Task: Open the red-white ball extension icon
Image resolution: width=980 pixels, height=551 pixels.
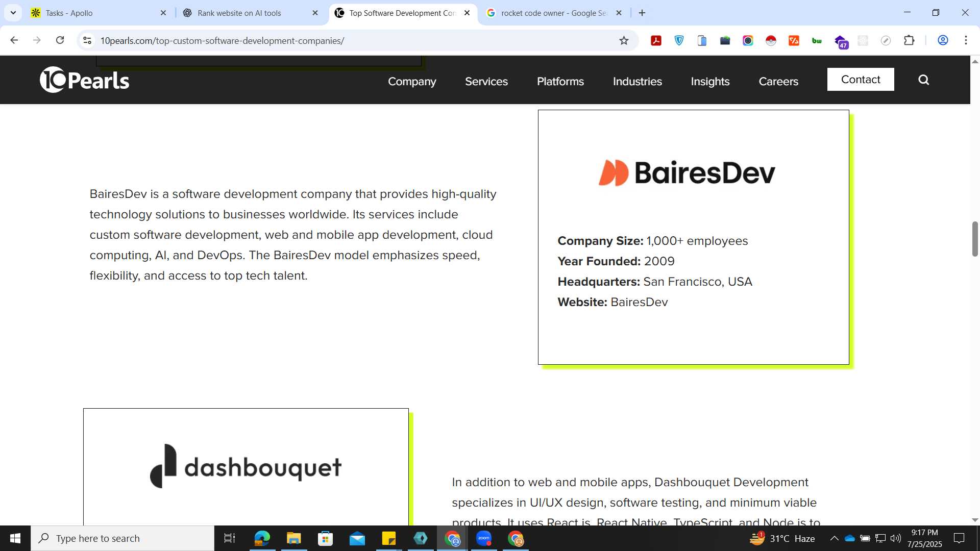Action: pos(771,40)
